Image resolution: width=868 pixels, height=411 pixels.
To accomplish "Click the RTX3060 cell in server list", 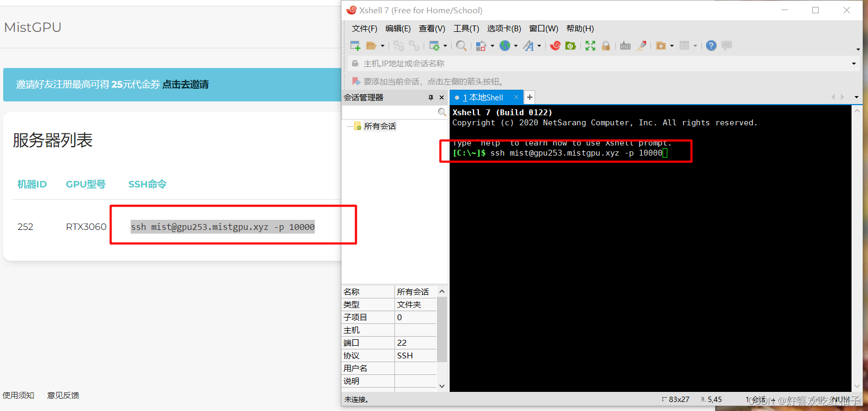I will pos(86,227).
